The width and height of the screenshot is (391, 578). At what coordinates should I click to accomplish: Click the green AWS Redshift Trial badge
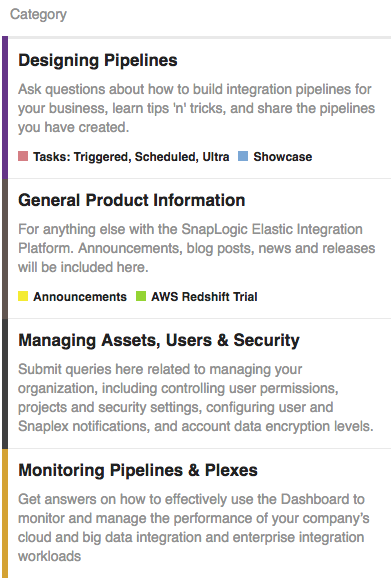[141, 296]
